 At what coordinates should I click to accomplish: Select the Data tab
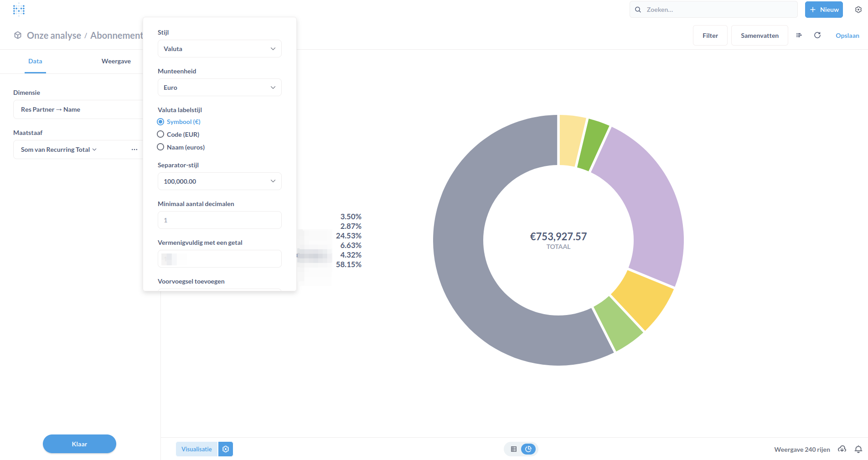click(x=35, y=61)
